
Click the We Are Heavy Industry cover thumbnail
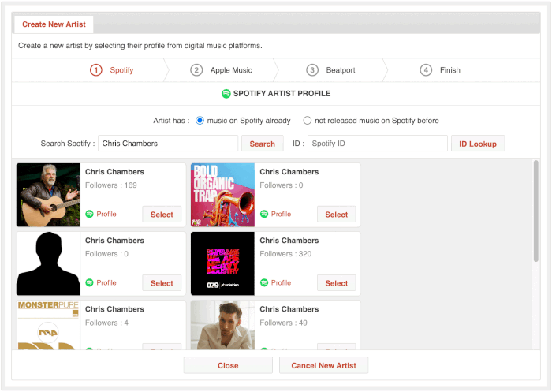(x=223, y=263)
